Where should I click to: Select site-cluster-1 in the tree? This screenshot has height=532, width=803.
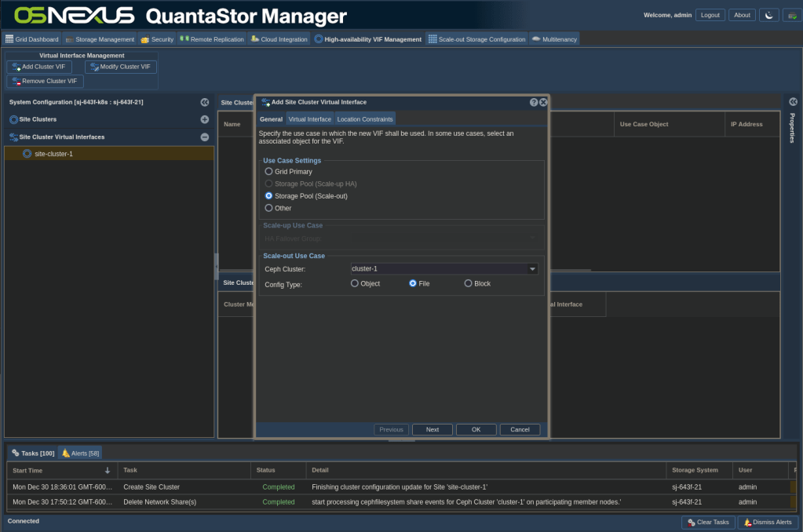coord(53,154)
